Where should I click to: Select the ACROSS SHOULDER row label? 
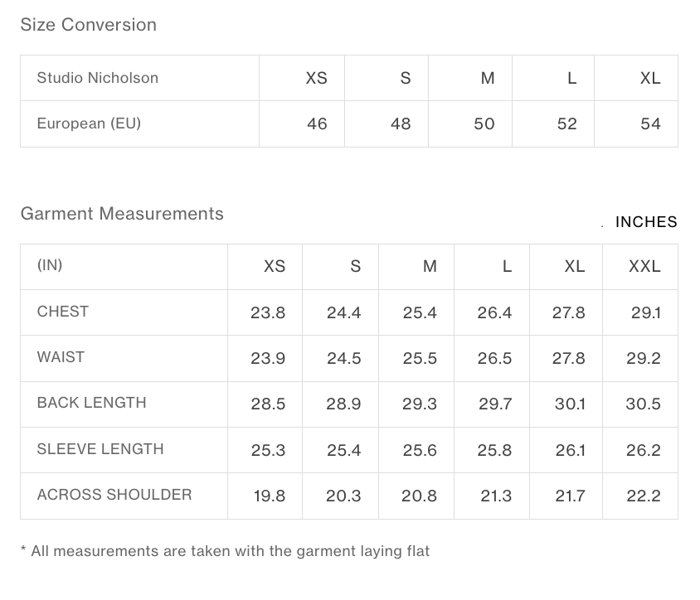click(x=114, y=494)
